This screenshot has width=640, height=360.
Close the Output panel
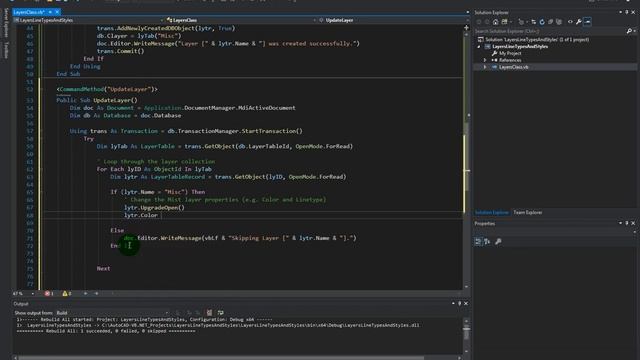[x=466, y=304]
